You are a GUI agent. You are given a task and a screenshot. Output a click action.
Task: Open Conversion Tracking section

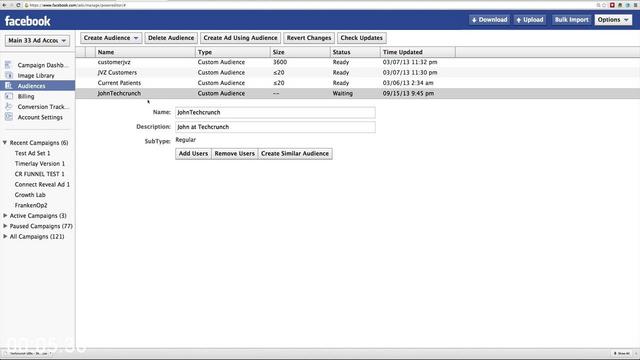(43, 107)
